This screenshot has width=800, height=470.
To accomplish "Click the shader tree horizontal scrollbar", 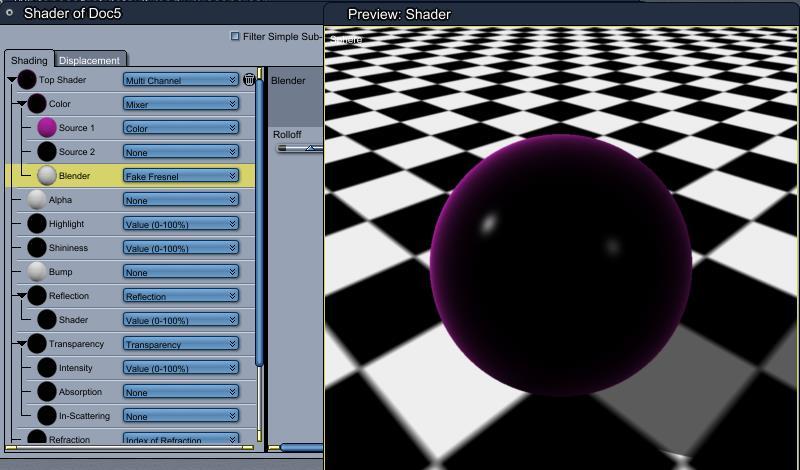I will (x=129, y=448).
